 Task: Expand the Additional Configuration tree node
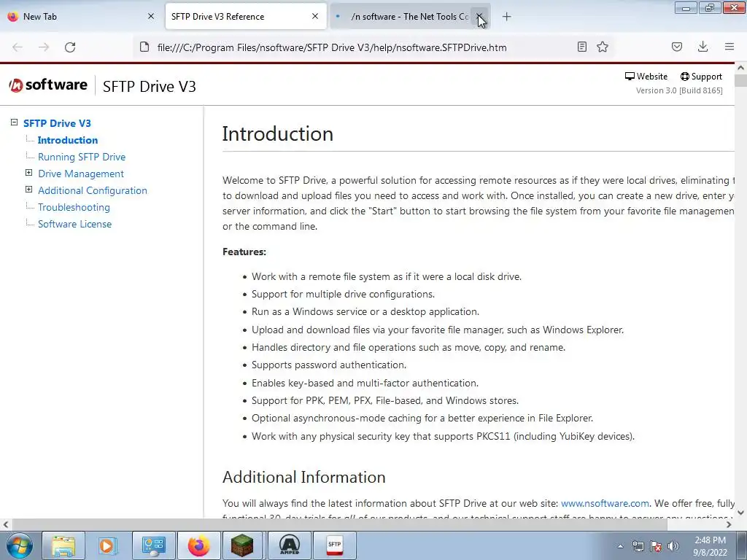click(28, 190)
